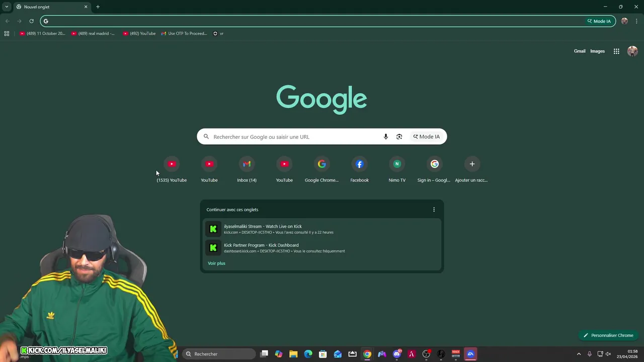Open the EA app from the taskbar
Viewport: 644px width, 362px height.
[470, 354]
